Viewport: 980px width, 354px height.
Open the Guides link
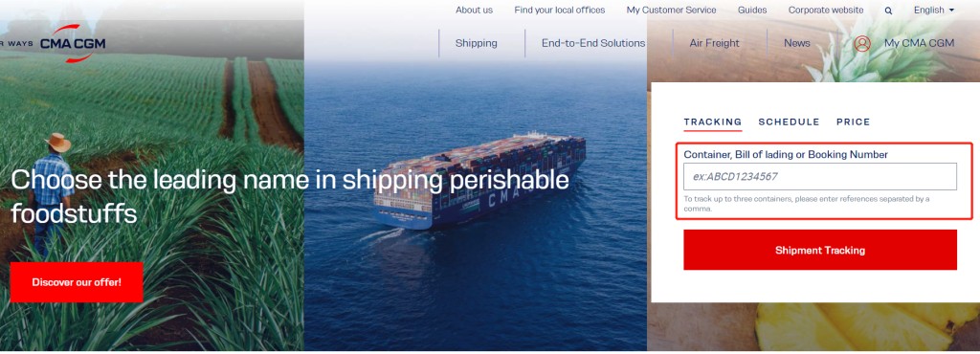752,10
